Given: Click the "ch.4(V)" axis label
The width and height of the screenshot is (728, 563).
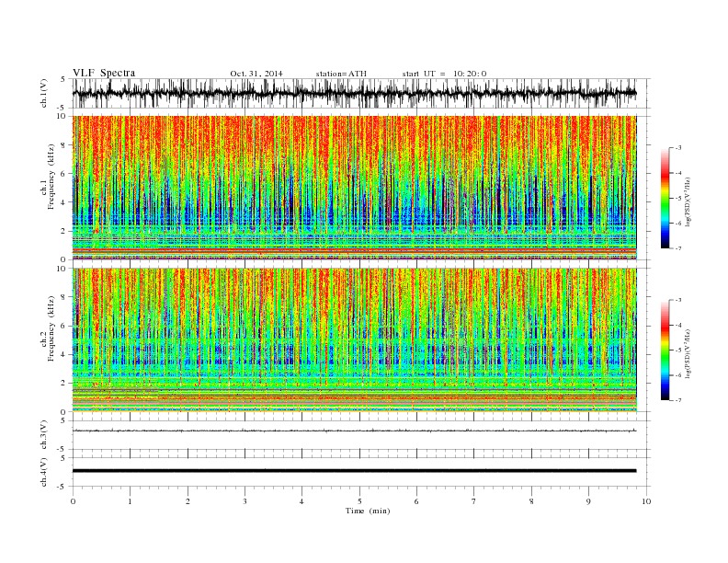Looking at the screenshot, I should coord(44,473).
